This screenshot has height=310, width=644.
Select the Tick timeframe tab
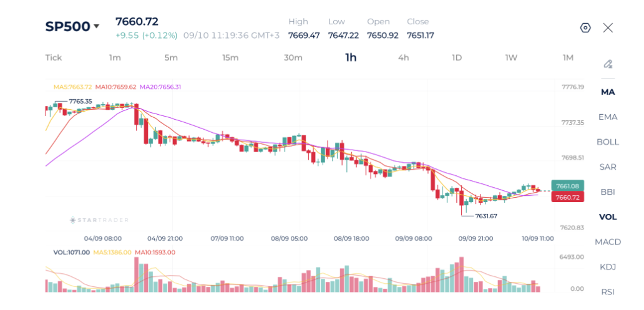pos(54,57)
